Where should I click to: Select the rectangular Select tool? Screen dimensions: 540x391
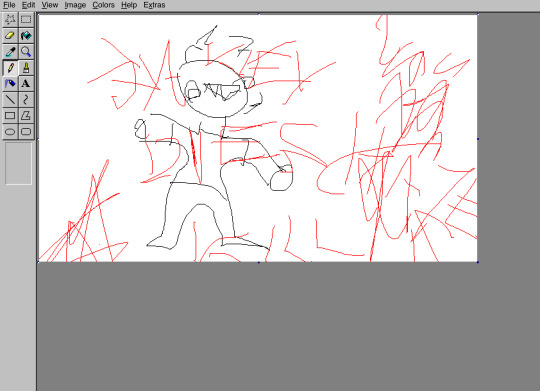26,19
